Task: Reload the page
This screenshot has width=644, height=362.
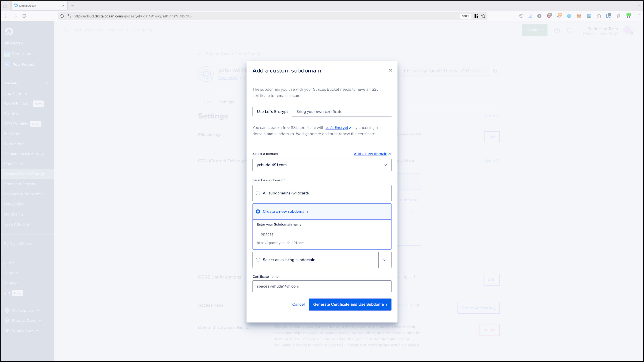Action: [x=24, y=16]
